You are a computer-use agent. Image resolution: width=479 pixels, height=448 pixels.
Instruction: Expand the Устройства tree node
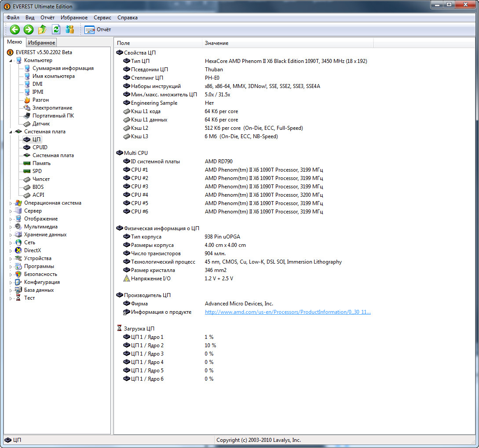(x=11, y=259)
